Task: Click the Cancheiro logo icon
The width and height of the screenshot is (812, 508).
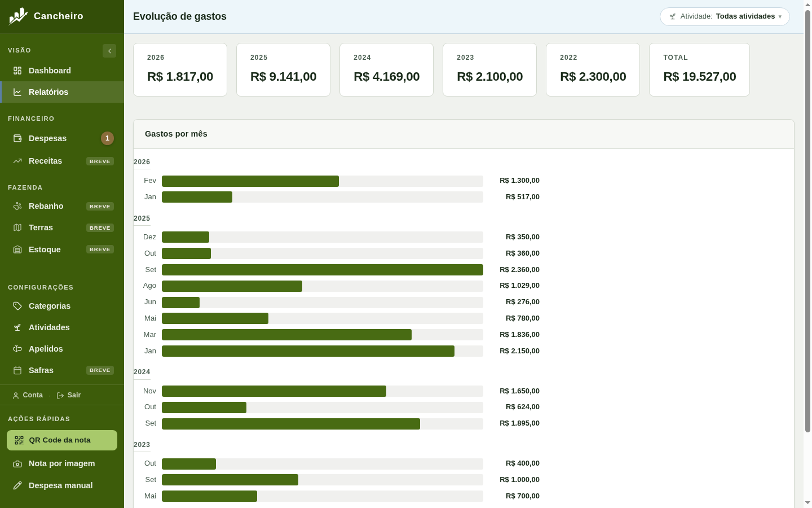Action: click(18, 16)
